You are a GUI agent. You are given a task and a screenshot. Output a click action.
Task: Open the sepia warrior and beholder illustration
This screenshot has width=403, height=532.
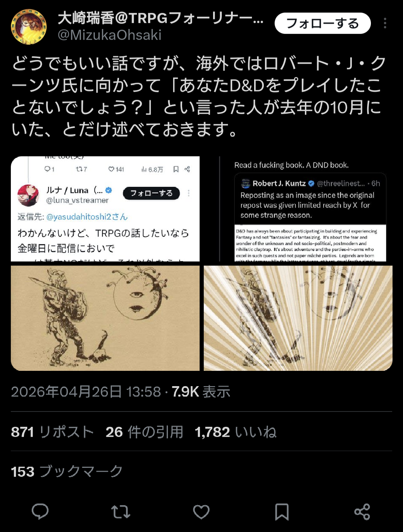(105, 318)
